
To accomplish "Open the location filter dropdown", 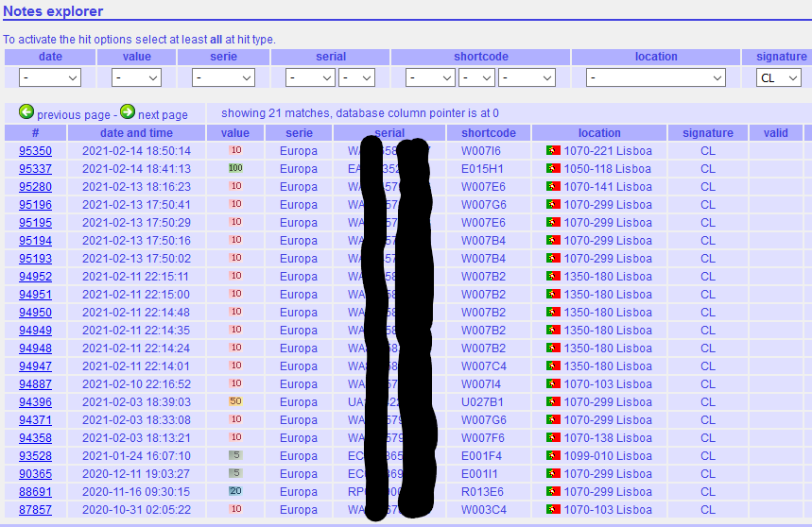I will point(656,78).
